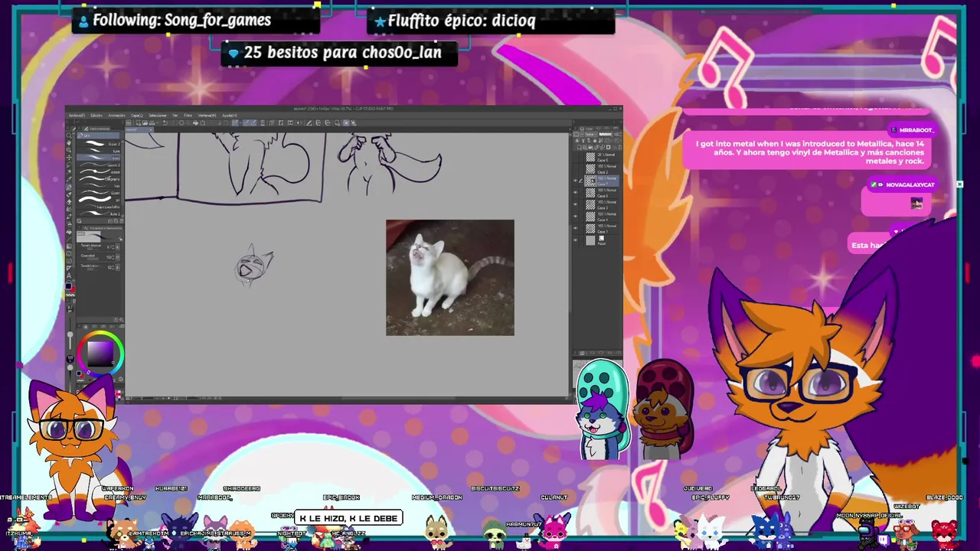The height and width of the screenshot is (551, 980).
Task: Click the delete sub tool trash icon
Action: [x=122, y=220]
